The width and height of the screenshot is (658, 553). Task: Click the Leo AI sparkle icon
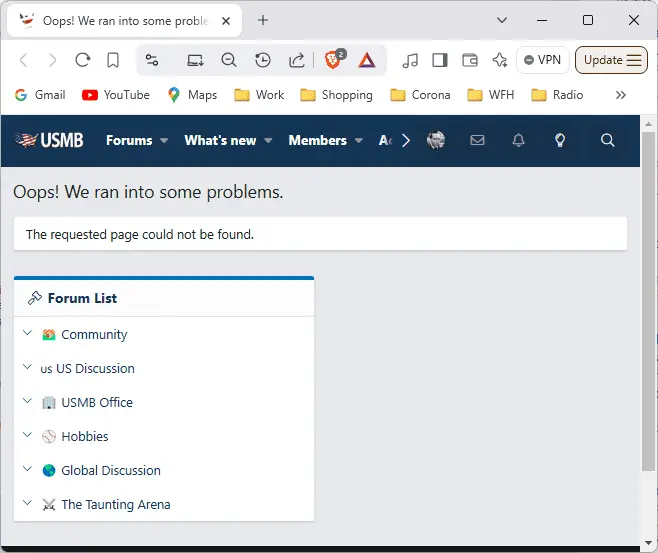[x=499, y=60]
